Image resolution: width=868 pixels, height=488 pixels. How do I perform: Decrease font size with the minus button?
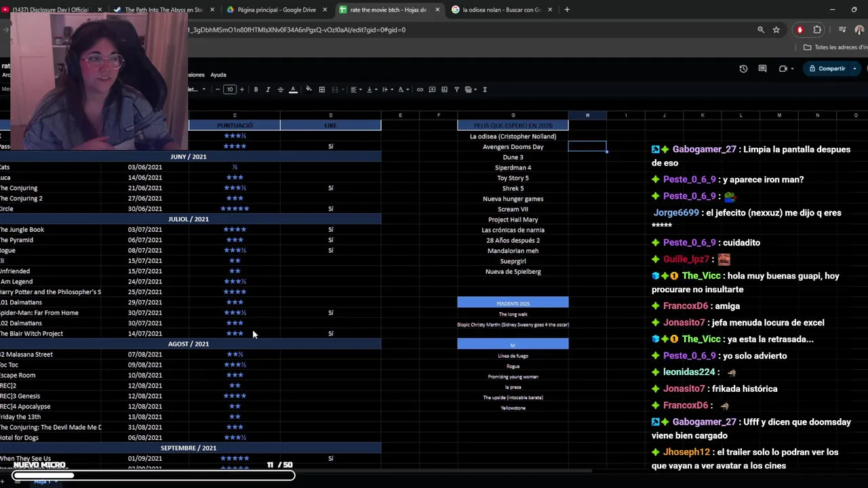coord(218,89)
